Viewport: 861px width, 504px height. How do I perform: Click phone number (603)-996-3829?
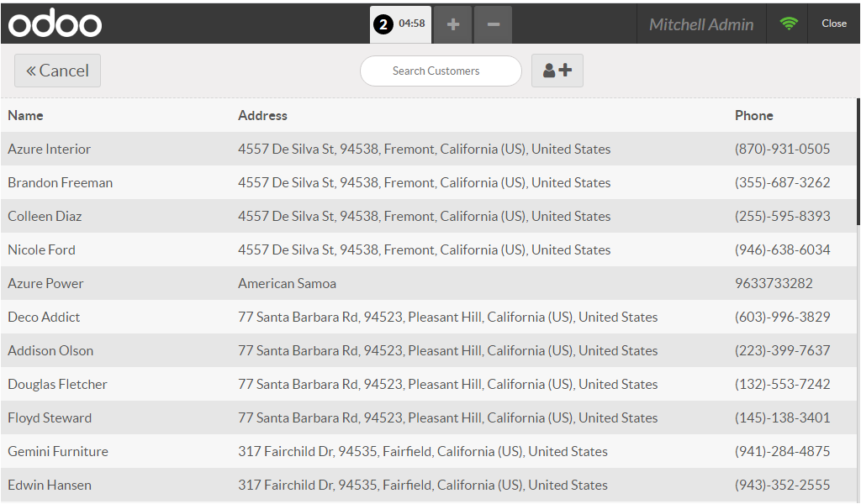click(783, 317)
